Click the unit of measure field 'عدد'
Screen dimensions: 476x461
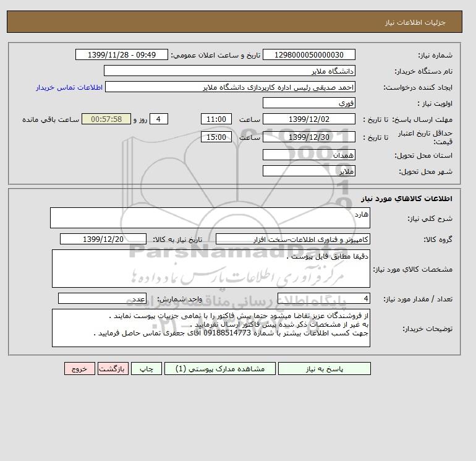[x=102, y=299]
